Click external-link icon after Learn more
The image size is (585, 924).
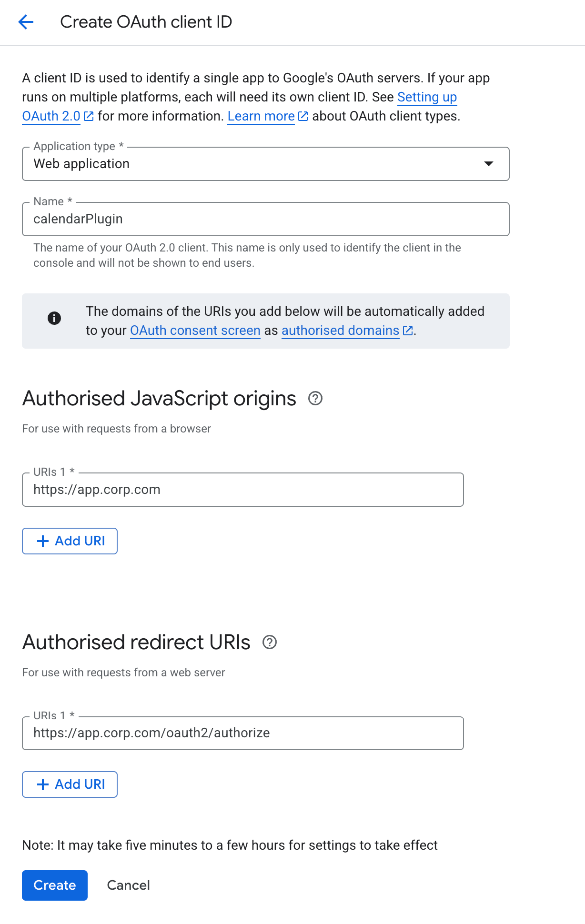click(303, 116)
